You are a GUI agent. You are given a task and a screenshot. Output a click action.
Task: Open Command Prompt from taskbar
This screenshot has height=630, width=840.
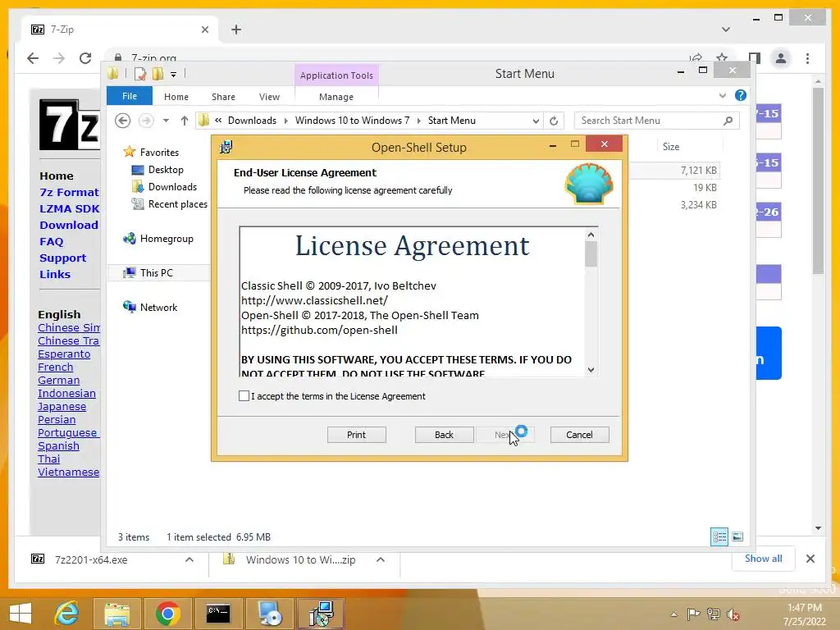pyautogui.click(x=218, y=614)
